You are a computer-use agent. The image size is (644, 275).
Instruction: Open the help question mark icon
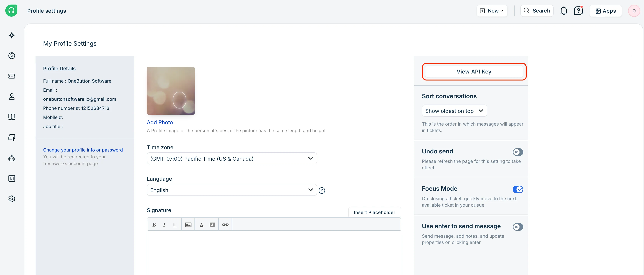tap(579, 11)
